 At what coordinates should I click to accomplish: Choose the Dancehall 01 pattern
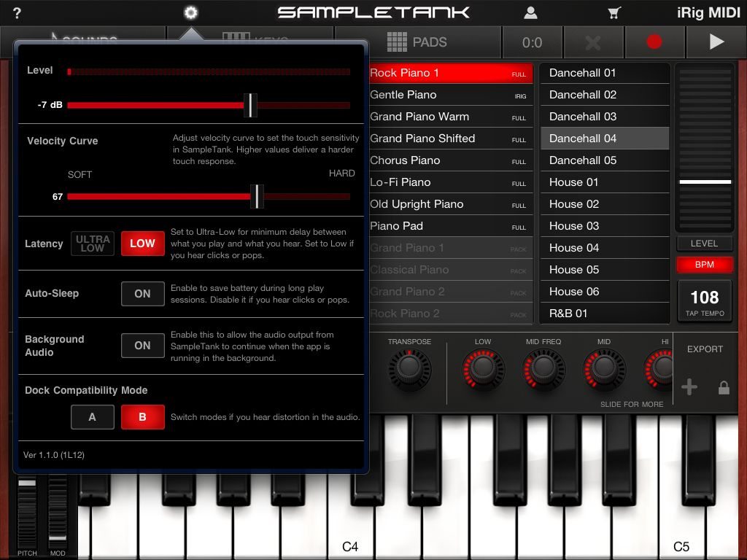605,73
